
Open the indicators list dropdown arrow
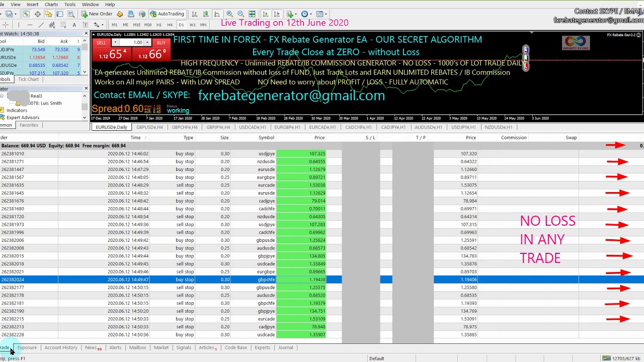pyautogui.click(x=297, y=14)
